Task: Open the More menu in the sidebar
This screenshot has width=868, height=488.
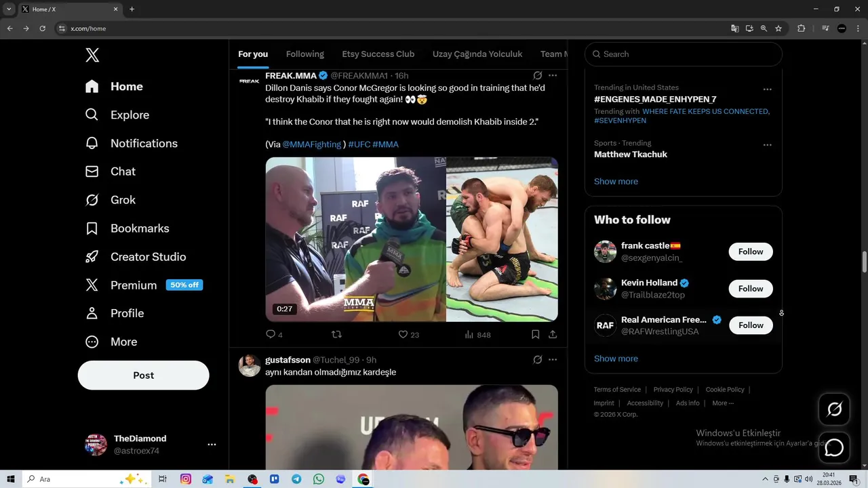Action: tap(111, 342)
